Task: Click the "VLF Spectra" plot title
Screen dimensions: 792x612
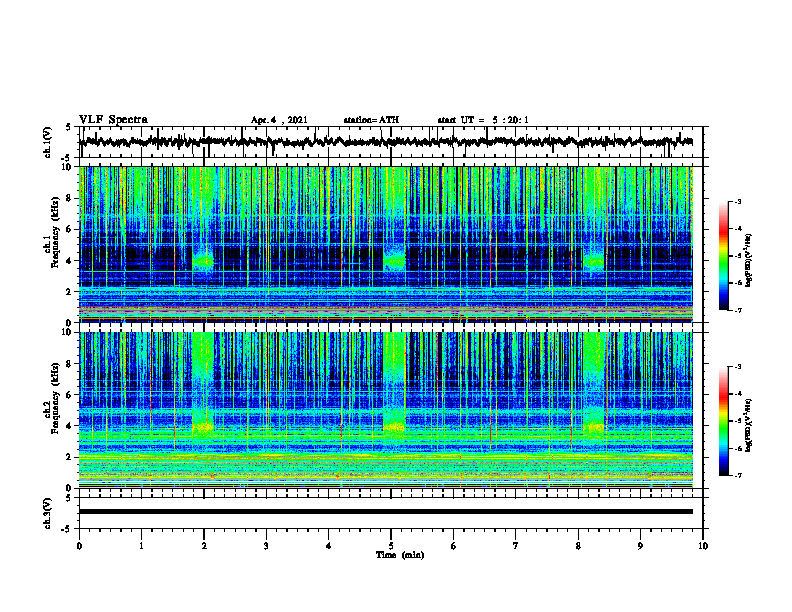Action: tap(113, 120)
